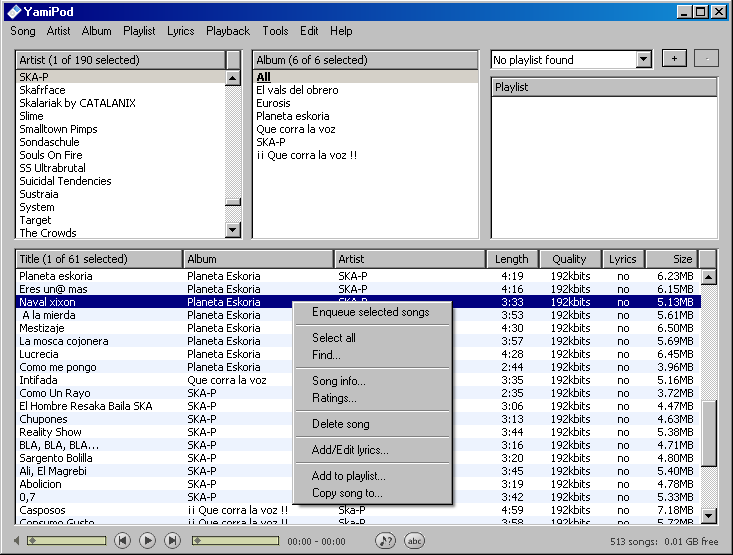733x555 pixels.
Task: Click the artist list scroll-down arrow
Action: click(x=233, y=230)
